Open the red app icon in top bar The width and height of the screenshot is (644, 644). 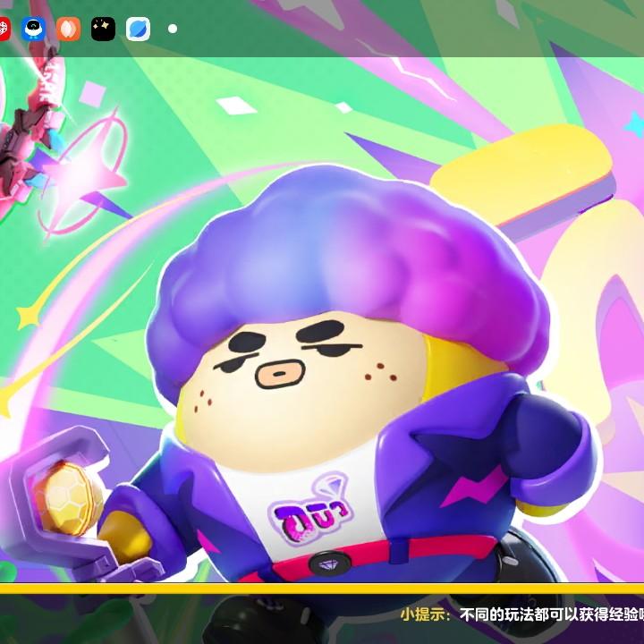[x=3, y=29]
